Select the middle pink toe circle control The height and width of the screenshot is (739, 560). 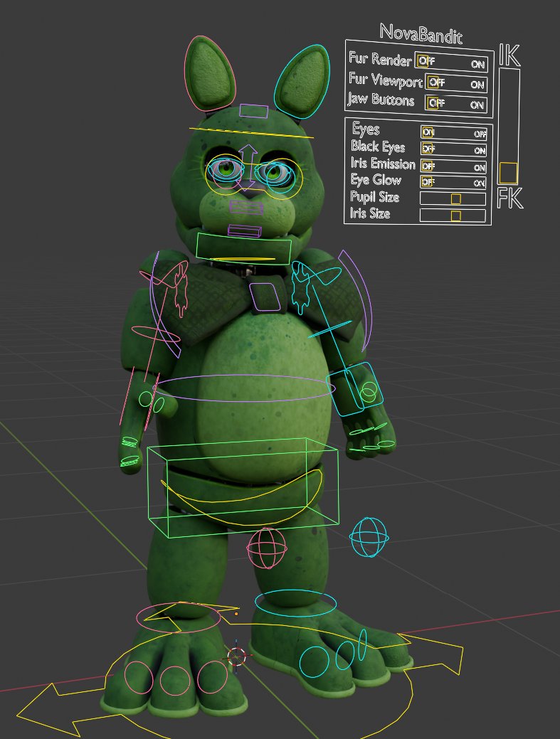pos(175,681)
